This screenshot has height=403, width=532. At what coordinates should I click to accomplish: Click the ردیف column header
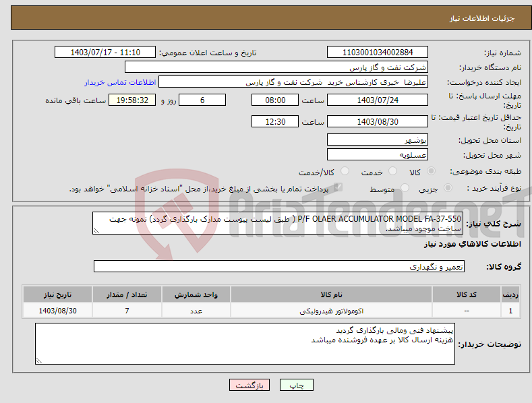pyautogui.click(x=510, y=294)
